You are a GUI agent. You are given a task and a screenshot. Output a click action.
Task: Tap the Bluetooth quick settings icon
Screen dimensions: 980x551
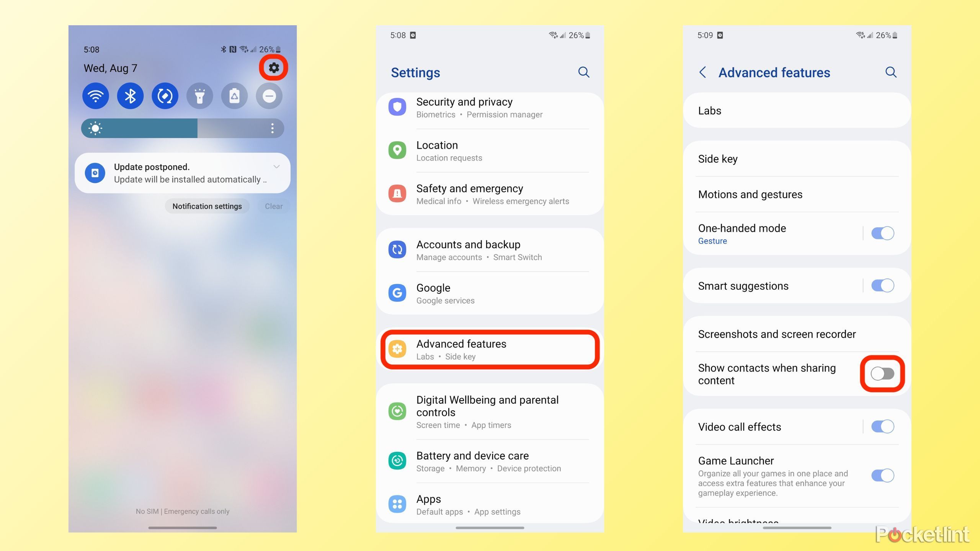(x=130, y=95)
